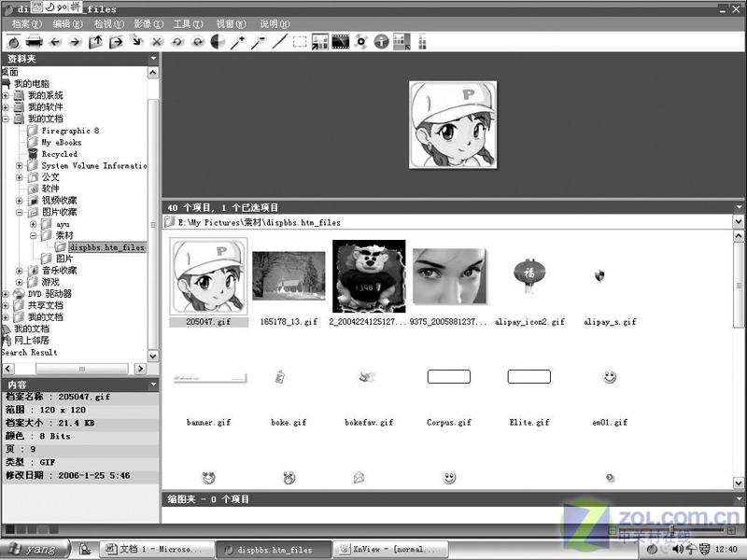Collapse the 素材 folder node
Screen dimensions: 747x560
point(33,236)
